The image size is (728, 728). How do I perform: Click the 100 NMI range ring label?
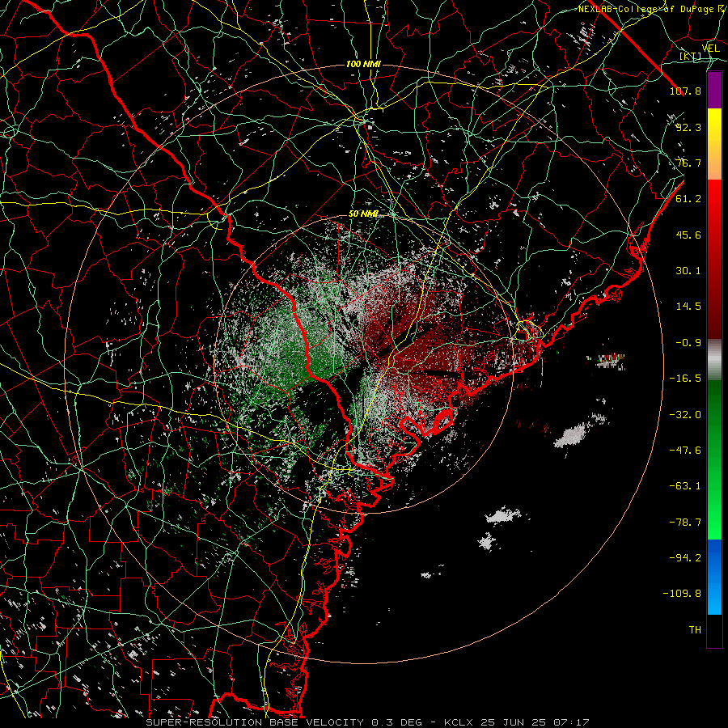coord(363,64)
